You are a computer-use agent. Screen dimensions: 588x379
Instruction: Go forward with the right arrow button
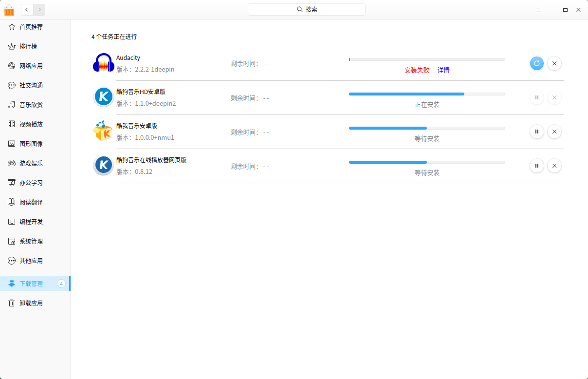[x=39, y=9]
